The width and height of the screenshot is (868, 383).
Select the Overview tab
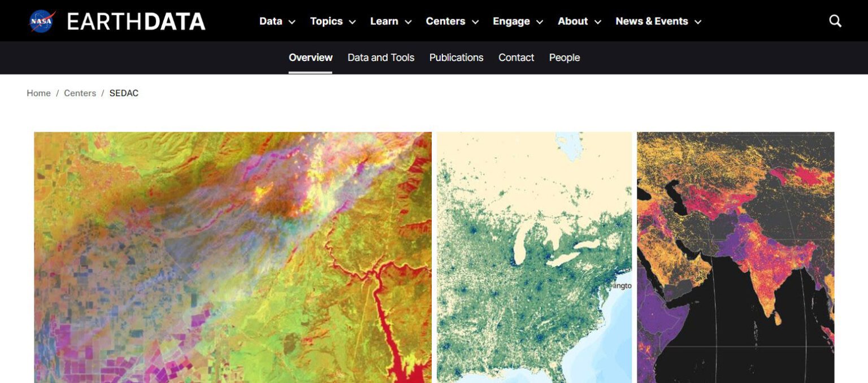tap(310, 58)
